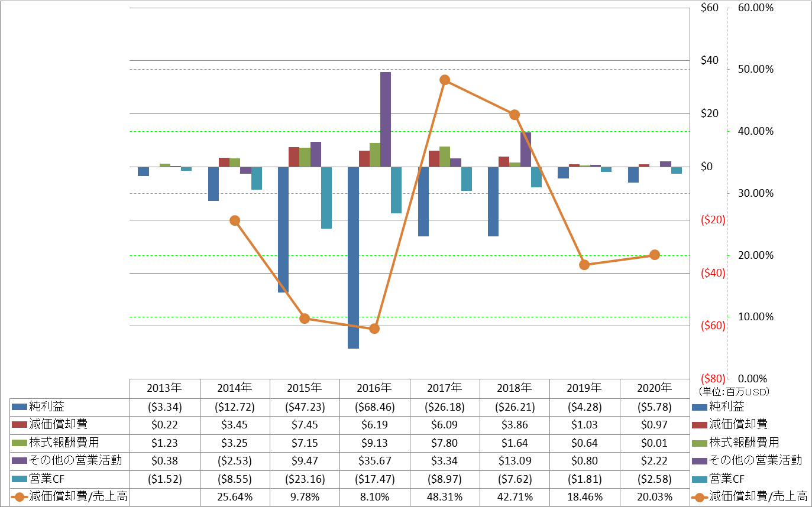Select the ($23.16) operating CF cell
The height and width of the screenshot is (507, 812).
tap(305, 479)
